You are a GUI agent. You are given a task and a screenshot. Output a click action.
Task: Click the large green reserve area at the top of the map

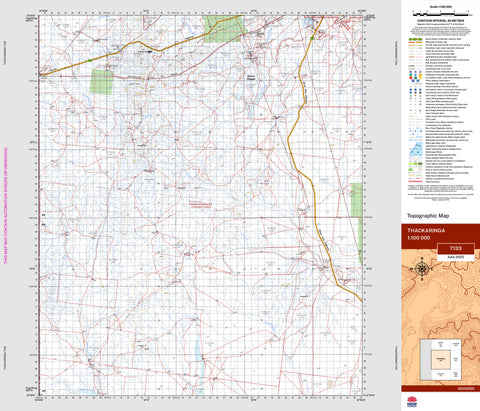(224, 29)
